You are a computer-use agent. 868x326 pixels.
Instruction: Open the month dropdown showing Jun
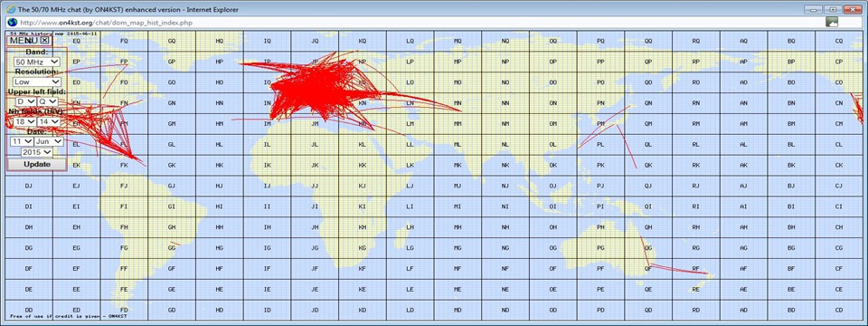point(49,141)
